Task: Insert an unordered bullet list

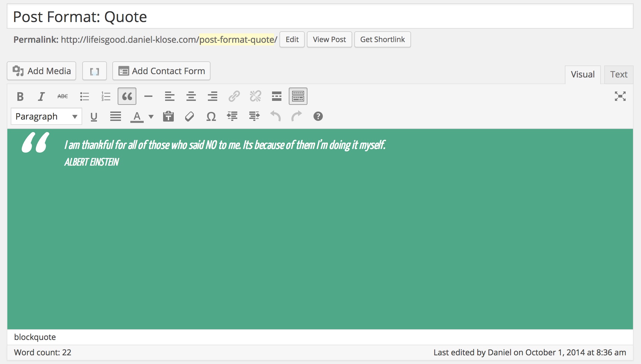Action: tap(84, 96)
